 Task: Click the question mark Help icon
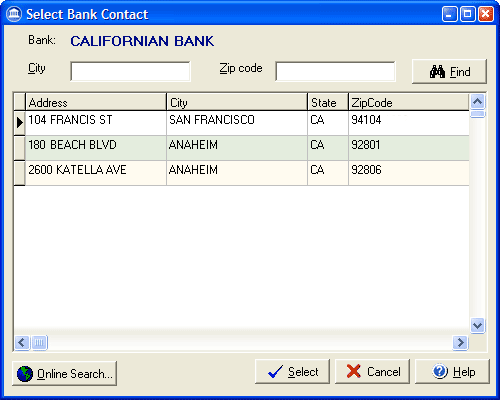click(x=440, y=371)
